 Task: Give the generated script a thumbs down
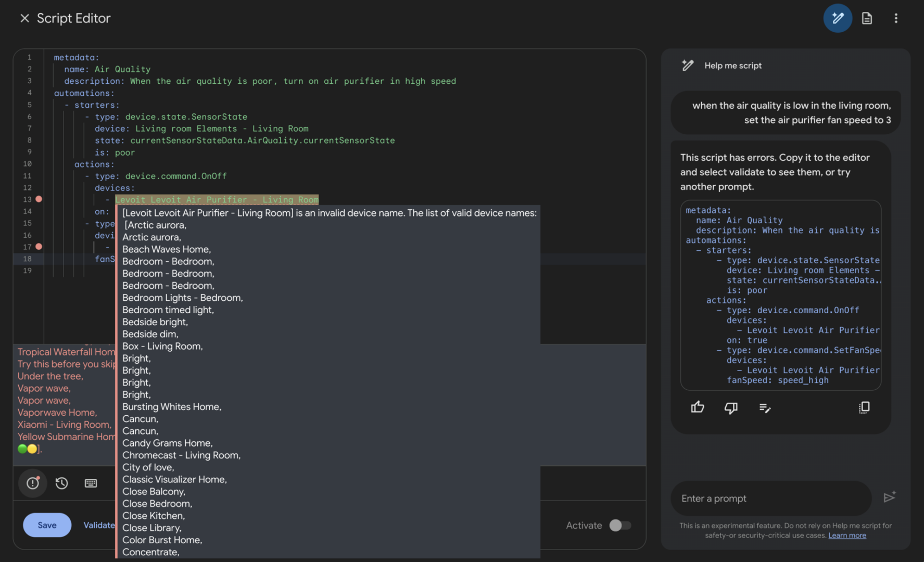(731, 408)
